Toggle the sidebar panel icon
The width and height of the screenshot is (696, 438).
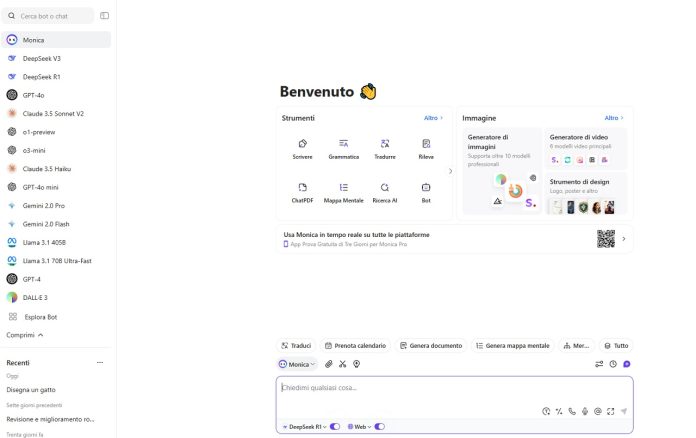click(x=104, y=16)
